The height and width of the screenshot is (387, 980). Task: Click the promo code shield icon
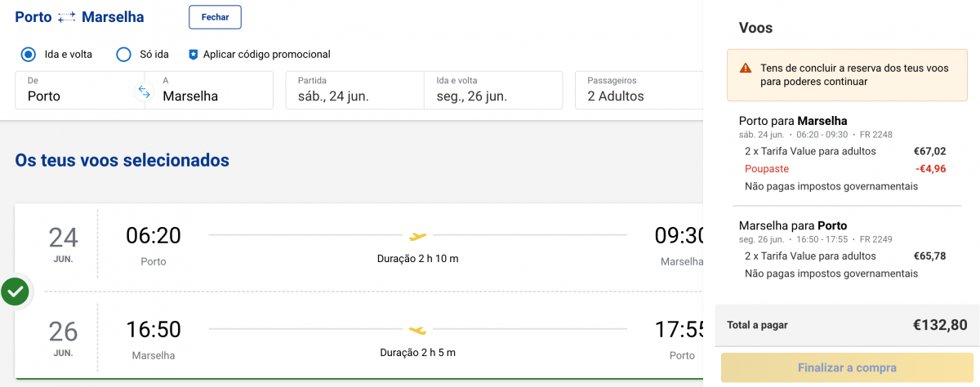click(194, 55)
